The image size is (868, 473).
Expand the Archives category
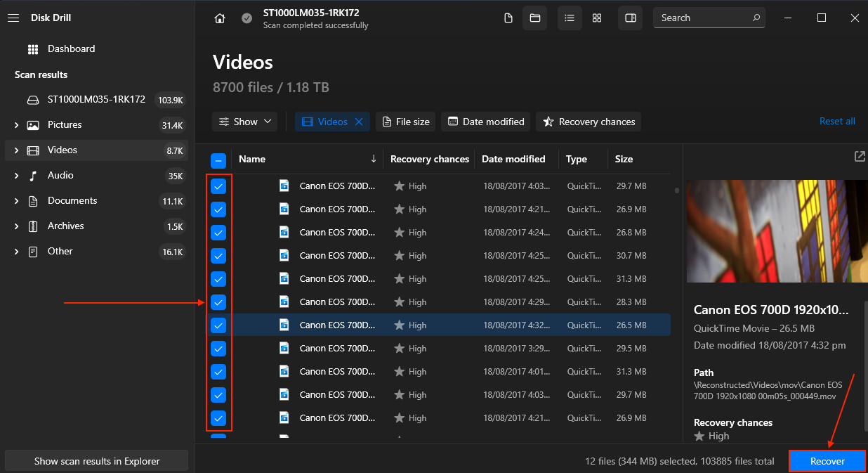[16, 226]
